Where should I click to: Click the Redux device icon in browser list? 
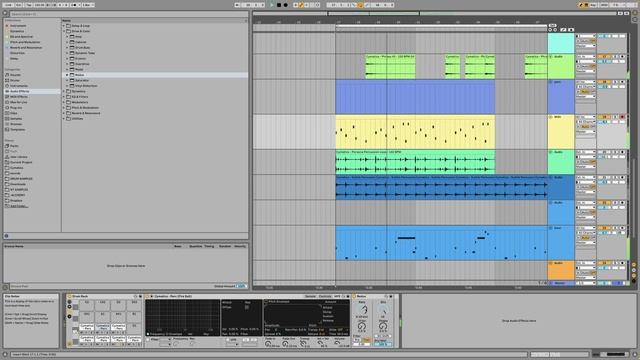point(72,75)
